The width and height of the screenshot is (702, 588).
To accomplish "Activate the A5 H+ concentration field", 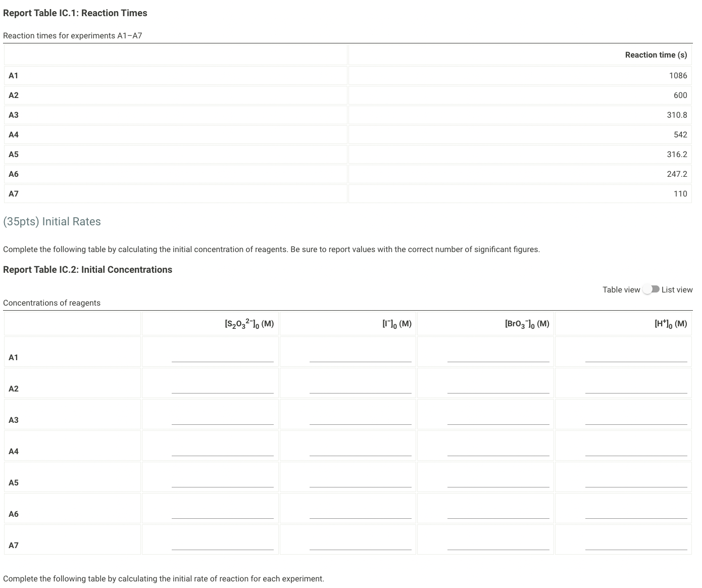I will pos(636,481).
